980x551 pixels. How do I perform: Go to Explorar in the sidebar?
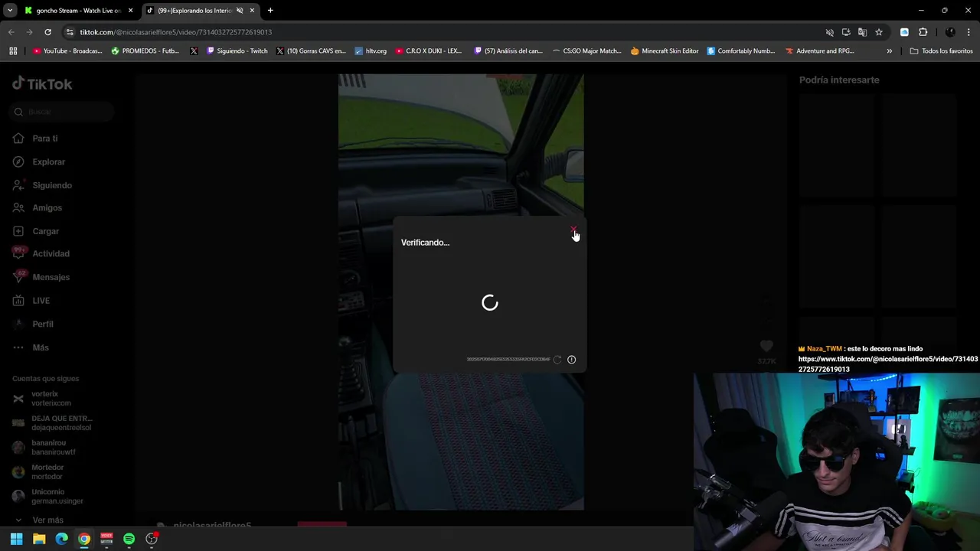pos(48,162)
